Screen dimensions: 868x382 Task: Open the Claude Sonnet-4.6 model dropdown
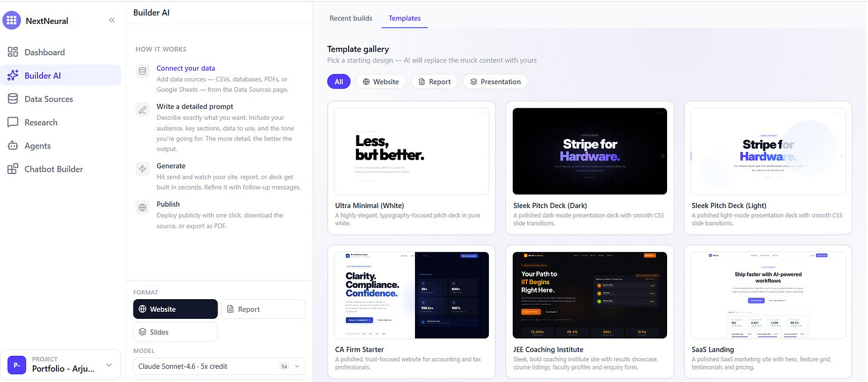(x=219, y=366)
